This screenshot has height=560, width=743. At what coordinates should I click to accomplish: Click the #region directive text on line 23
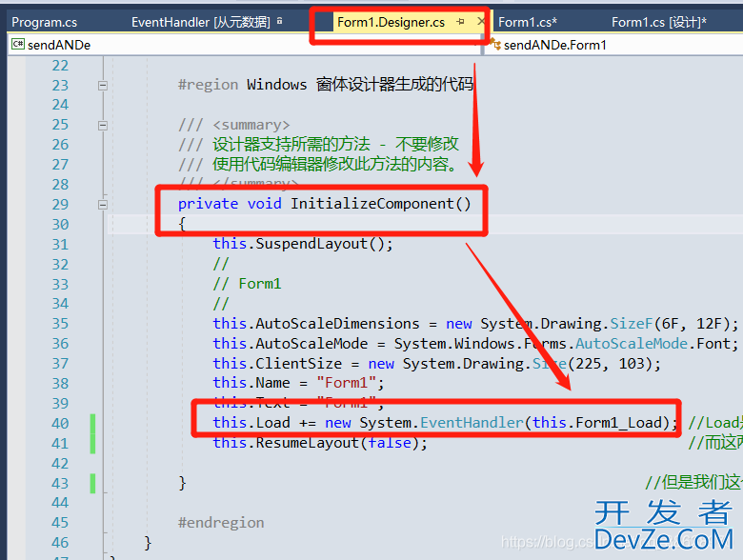coord(208,85)
